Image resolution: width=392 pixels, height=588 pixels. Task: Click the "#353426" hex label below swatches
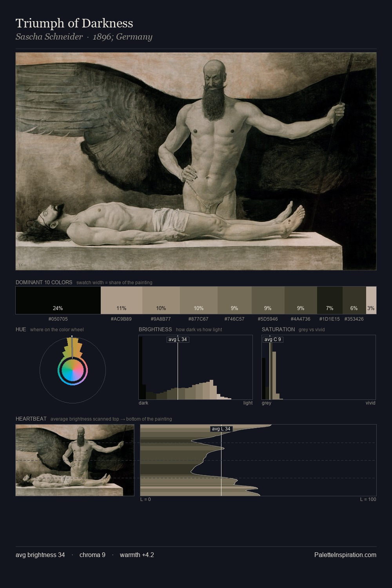click(354, 319)
